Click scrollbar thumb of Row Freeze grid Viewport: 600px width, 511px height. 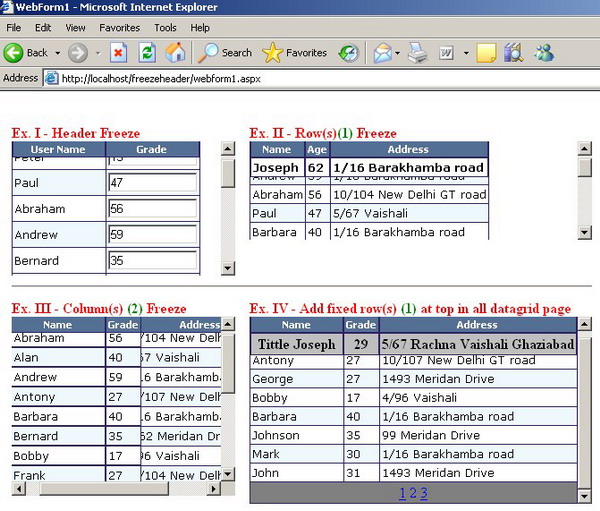[x=584, y=168]
